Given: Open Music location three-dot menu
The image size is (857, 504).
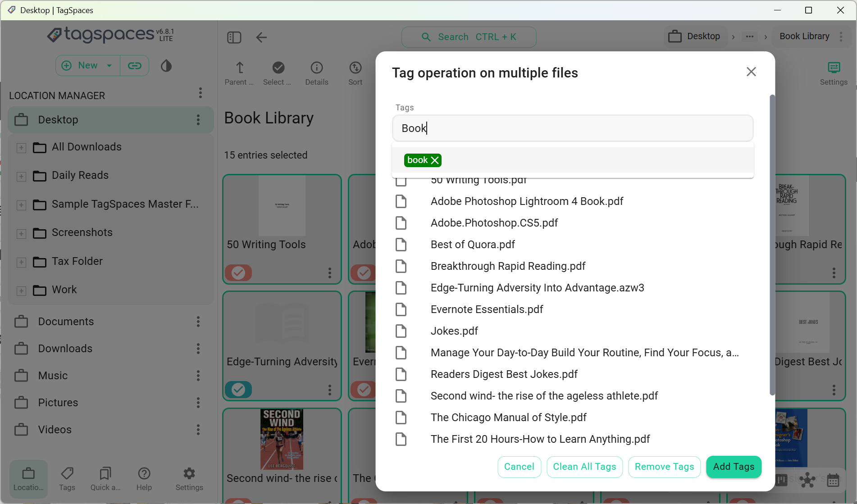Looking at the screenshot, I should [x=198, y=376].
